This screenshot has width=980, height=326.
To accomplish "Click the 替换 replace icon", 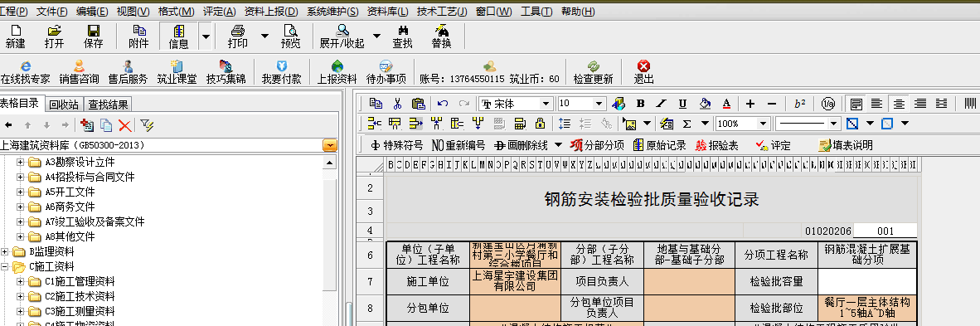I will point(441,36).
